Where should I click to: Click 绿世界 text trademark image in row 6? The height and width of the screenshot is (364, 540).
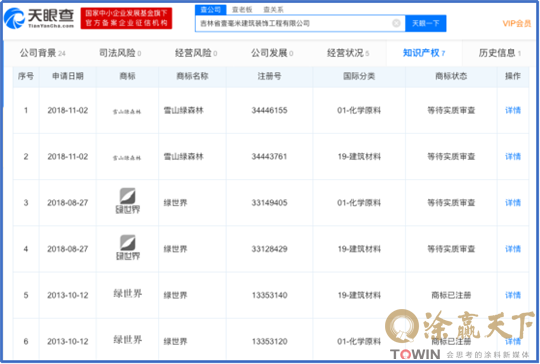tap(127, 340)
